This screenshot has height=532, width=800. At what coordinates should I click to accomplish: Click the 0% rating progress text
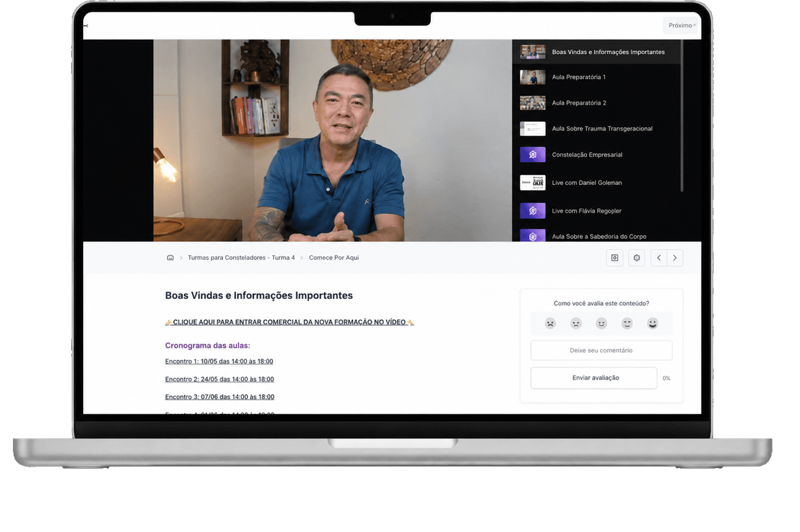pos(666,378)
